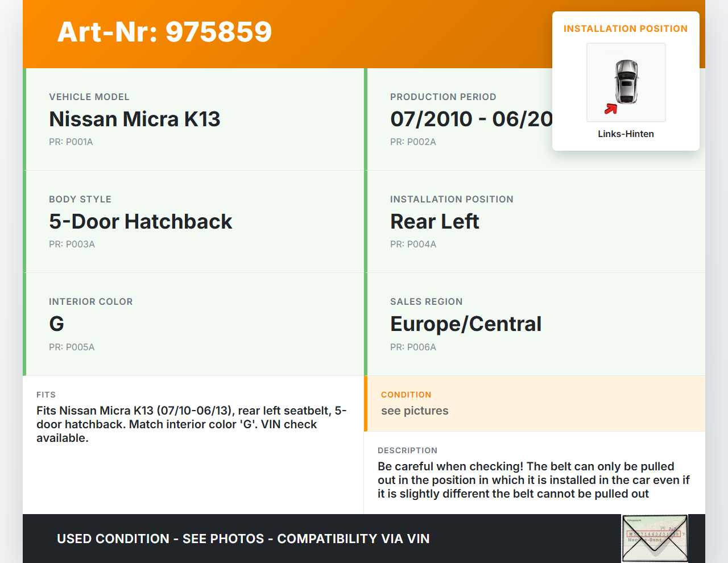This screenshot has width=728, height=563.
Task: Select the "Be careful when checking!" description paragraph
Action: 533,480
